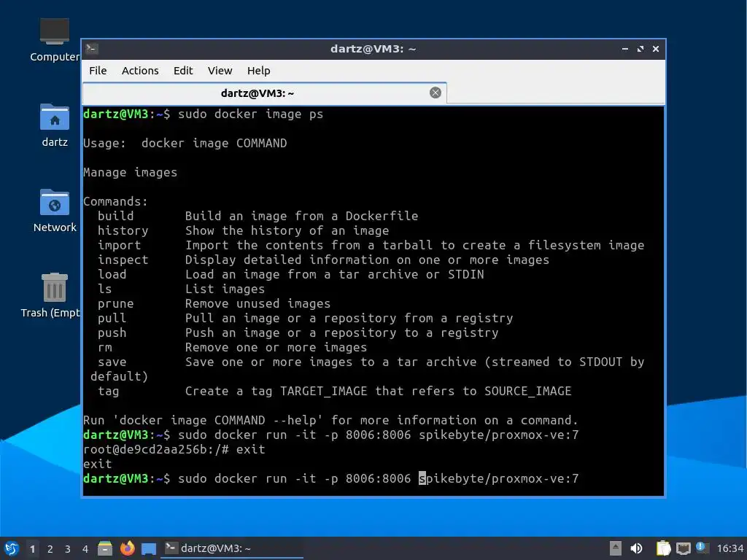The height and width of the screenshot is (560, 747).
Task: Open the volume control tray icon
Action: pos(636,548)
